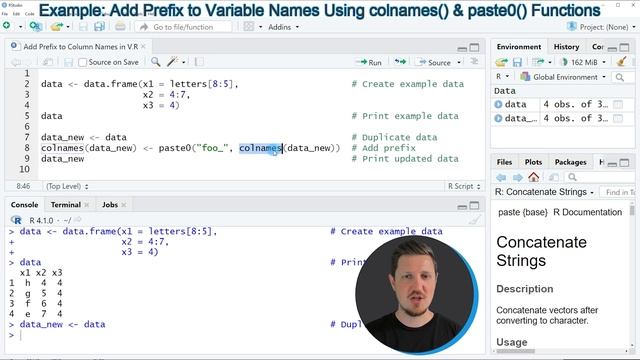Click the help find-in-topic magnifier icon
Image resolution: width=640 pixels, height=360 pixels.
coord(572,177)
